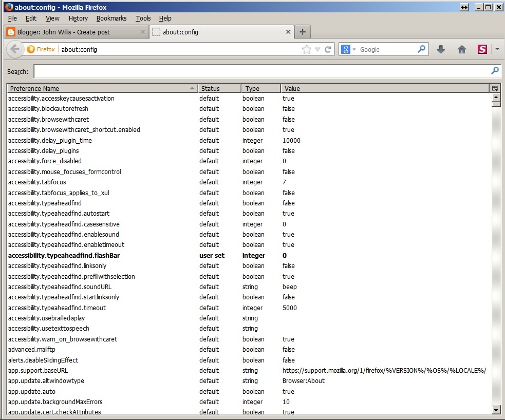Open Downloads with the download arrow icon
This screenshot has width=505, height=420.
point(442,49)
